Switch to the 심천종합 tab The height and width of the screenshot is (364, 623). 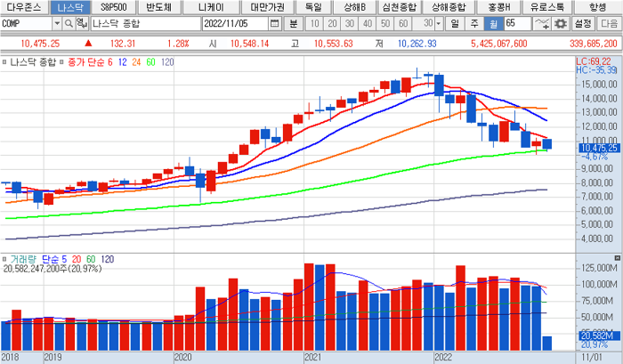(x=399, y=7)
